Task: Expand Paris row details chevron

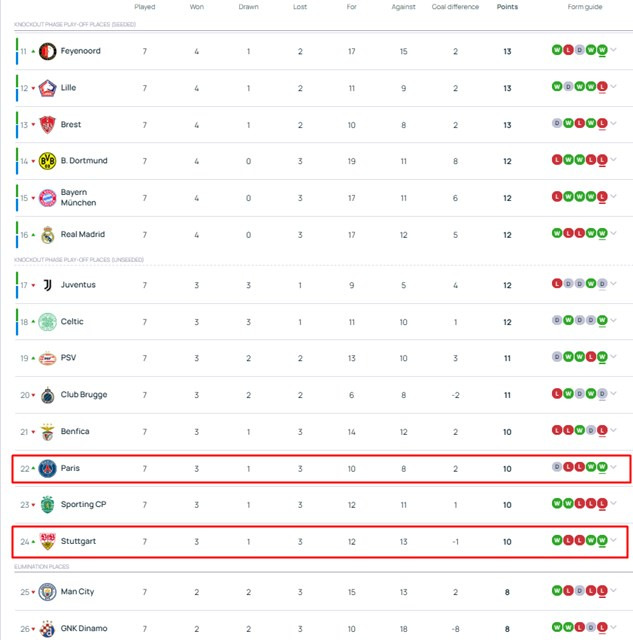Action: (x=613, y=467)
